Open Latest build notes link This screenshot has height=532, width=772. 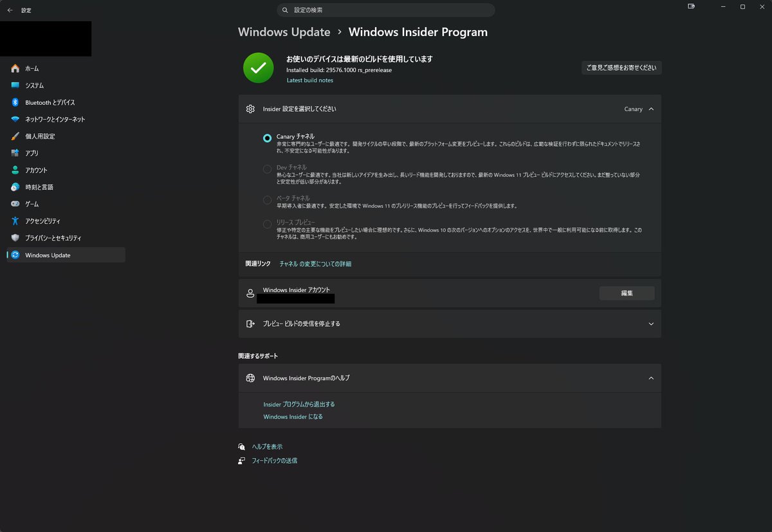309,80
